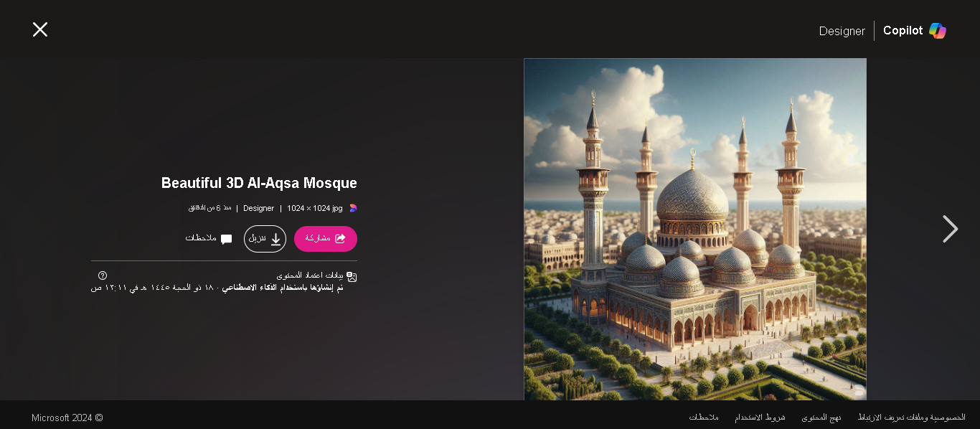Open feedback (ملاحظات) next to the download button
Image resolution: width=980 pixels, height=429 pixels.
[x=209, y=238]
